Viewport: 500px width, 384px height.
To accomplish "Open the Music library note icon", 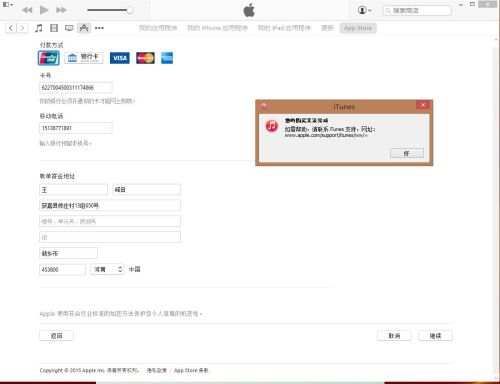I will click(39, 28).
